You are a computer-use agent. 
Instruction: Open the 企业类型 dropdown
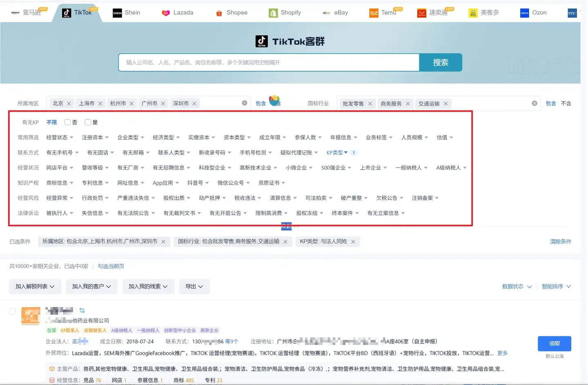coord(131,137)
